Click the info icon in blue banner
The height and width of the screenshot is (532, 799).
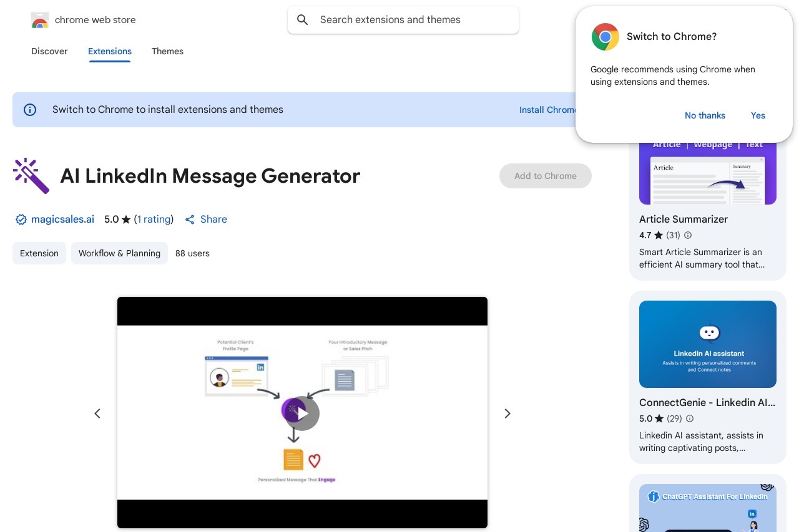point(30,110)
